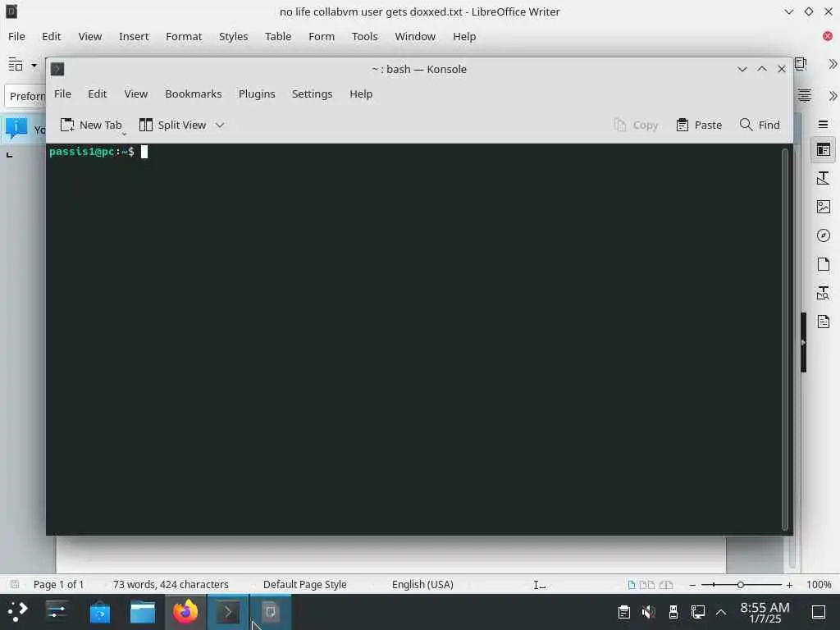Click Writer list/outline toolbar icon
This screenshot has width=840, height=630.
tap(16, 65)
